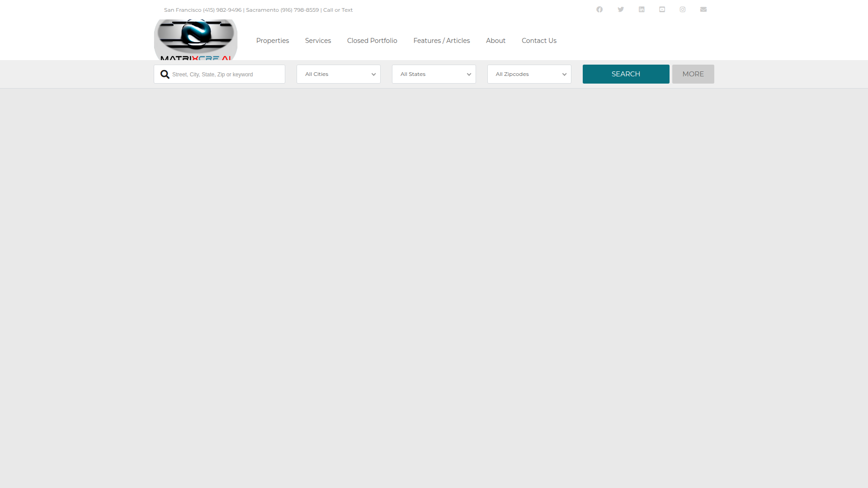Click the MORE filters button
The image size is (868, 488).
tap(693, 74)
